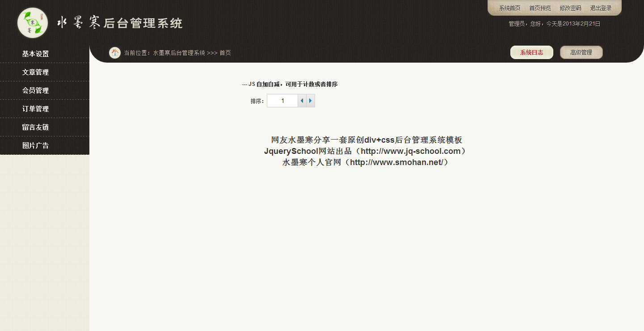Increase the sort value with the right arrow
Screen dimensions: 644x331
tap(311, 101)
